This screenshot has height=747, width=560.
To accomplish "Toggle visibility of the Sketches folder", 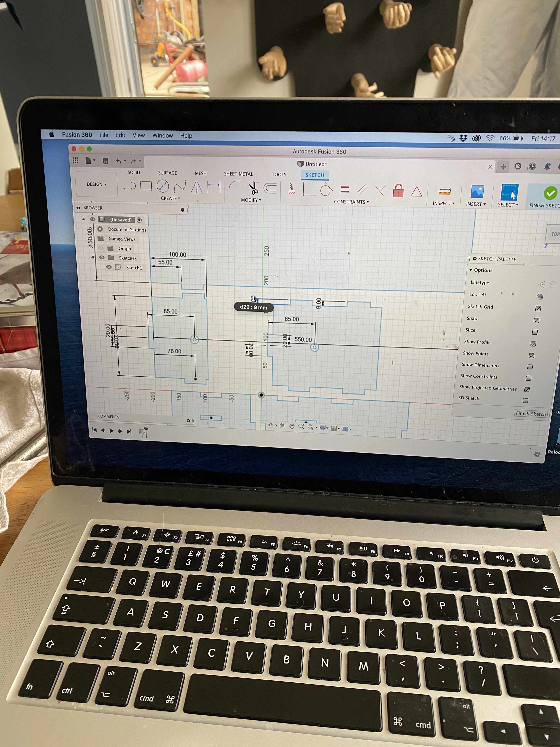I will (x=101, y=257).
